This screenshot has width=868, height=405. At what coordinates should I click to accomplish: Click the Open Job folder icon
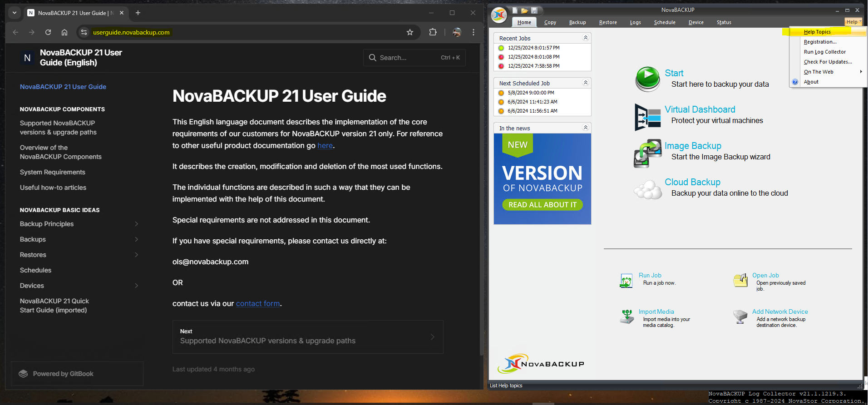click(x=740, y=280)
